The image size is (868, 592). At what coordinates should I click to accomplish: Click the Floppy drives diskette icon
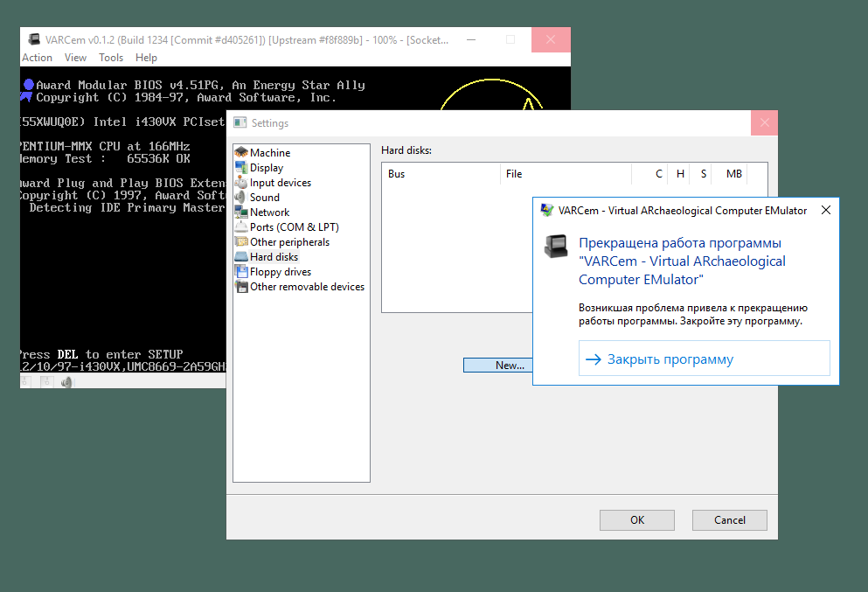241,271
